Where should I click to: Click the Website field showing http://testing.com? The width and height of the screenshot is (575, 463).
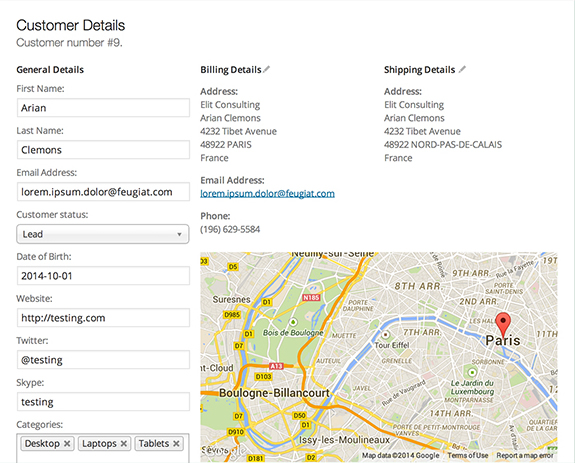click(103, 317)
